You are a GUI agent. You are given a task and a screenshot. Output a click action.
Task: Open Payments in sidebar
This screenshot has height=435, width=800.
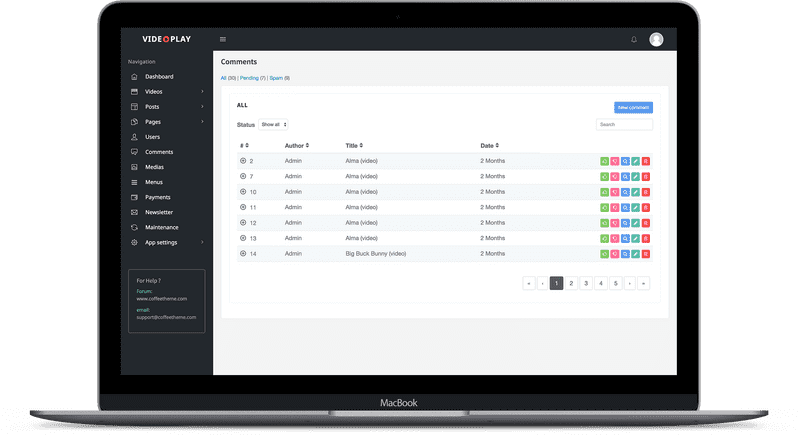(158, 197)
